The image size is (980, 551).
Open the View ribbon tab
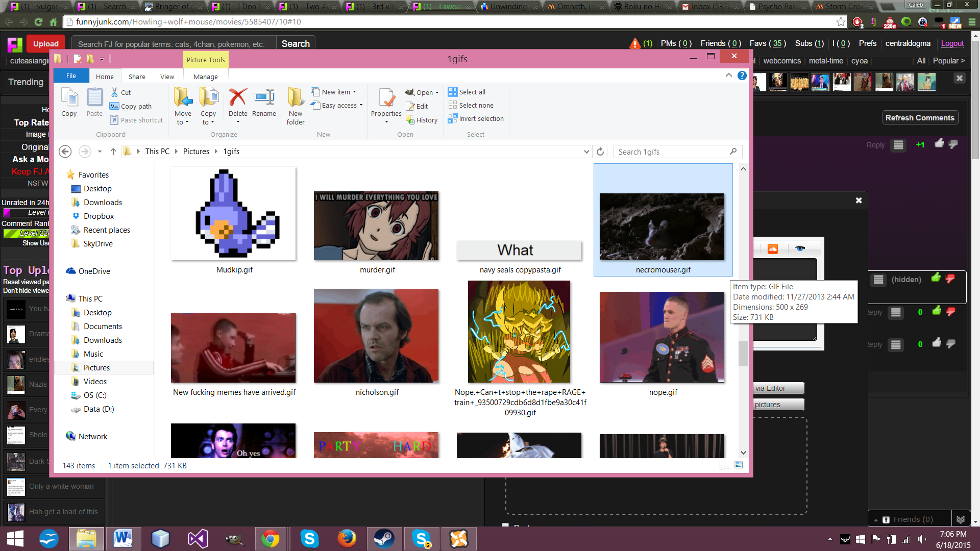(x=167, y=77)
